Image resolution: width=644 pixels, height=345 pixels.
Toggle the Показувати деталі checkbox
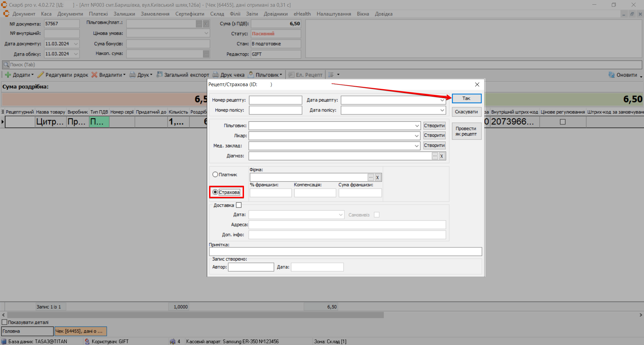click(5, 322)
